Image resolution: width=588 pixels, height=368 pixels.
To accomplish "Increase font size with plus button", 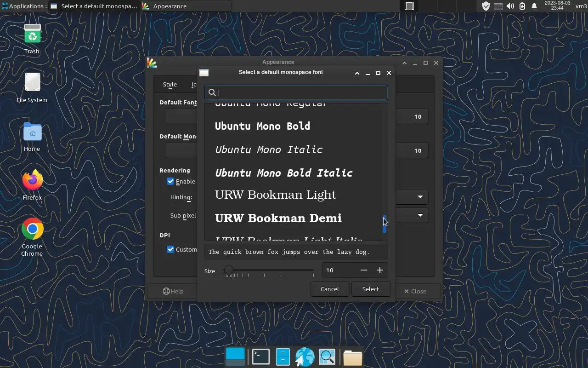I will coord(380,270).
